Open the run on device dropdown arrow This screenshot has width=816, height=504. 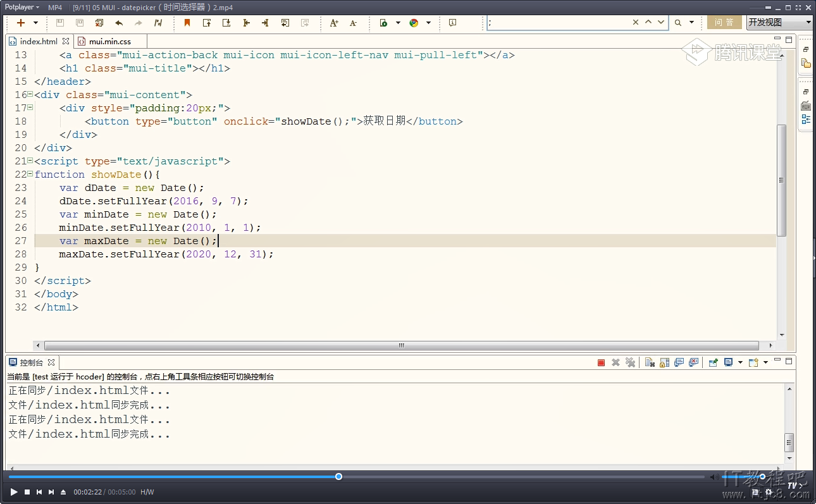[398, 23]
